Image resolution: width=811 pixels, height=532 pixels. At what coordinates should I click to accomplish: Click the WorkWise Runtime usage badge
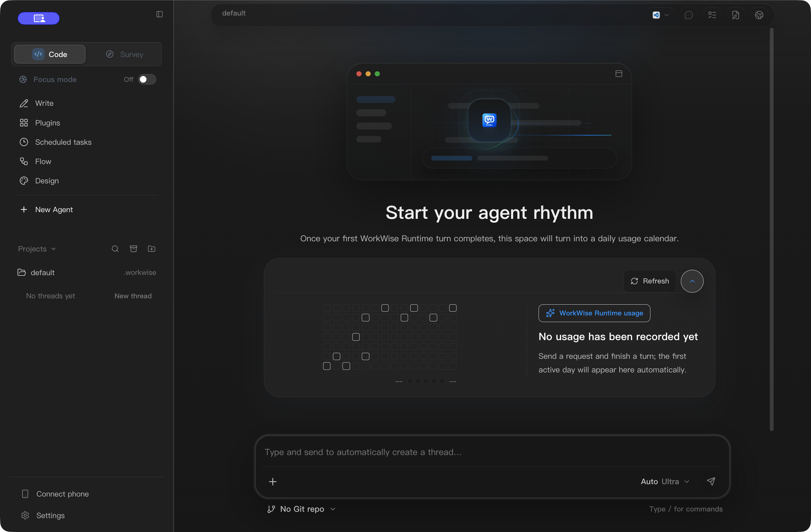coord(594,313)
